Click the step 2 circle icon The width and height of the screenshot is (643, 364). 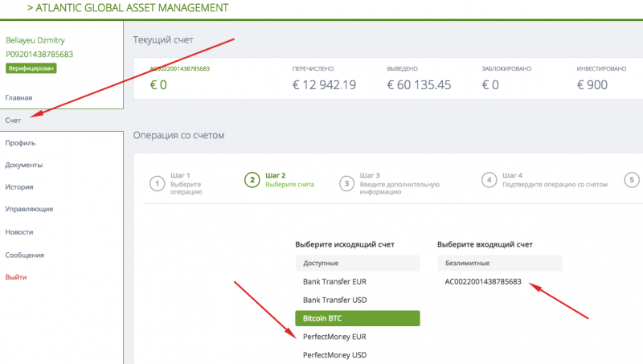point(252,180)
